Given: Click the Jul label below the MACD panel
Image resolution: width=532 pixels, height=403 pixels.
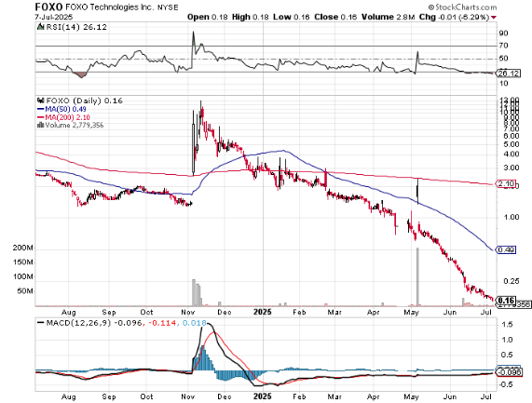Looking at the screenshot, I should (487, 396).
